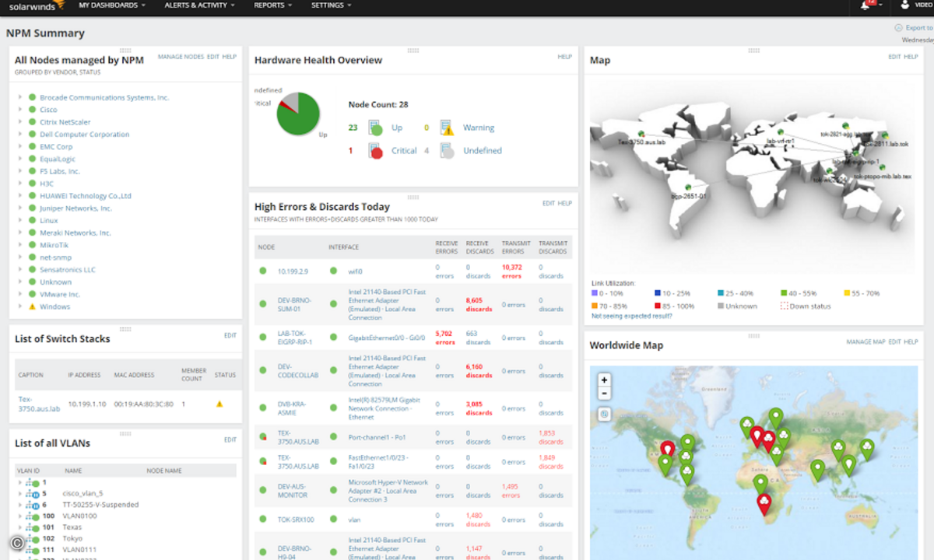The width and height of the screenshot is (934, 560).
Task: Click Edit in List of Switch Stacks
Action: pos(230,335)
